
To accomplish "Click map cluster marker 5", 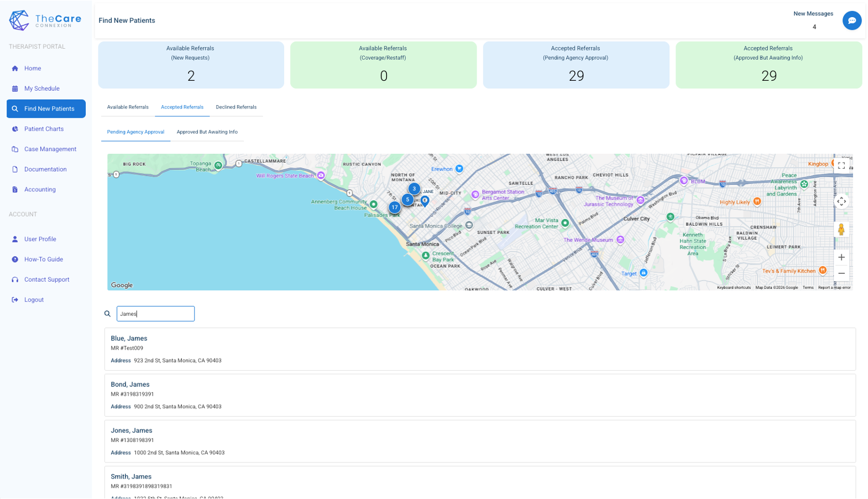I will click(407, 200).
